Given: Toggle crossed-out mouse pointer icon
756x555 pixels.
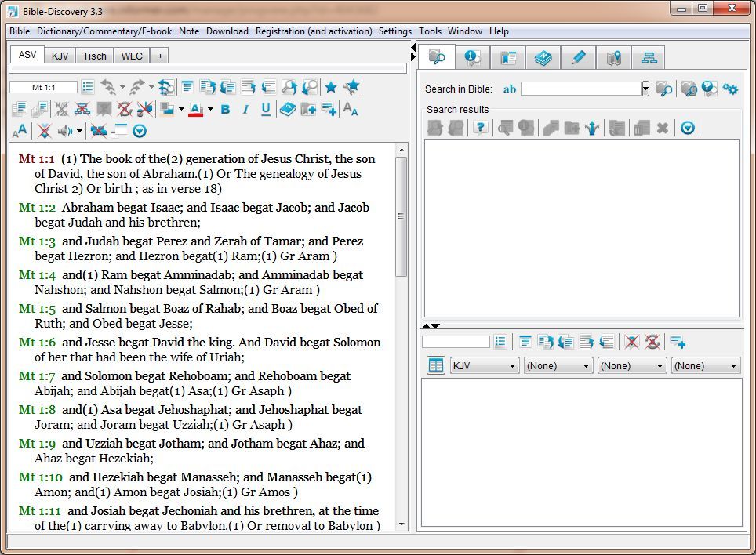Looking at the screenshot, I should pos(144,110).
